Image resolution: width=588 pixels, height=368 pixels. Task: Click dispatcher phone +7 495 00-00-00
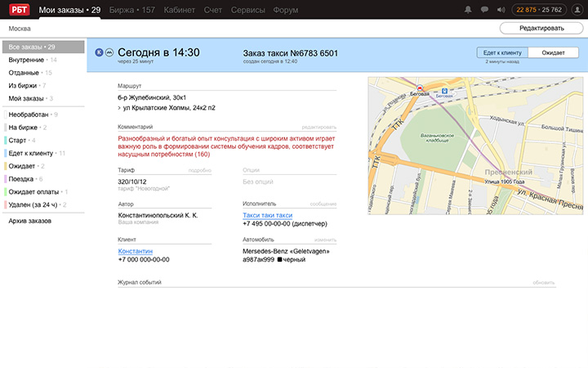pos(266,224)
